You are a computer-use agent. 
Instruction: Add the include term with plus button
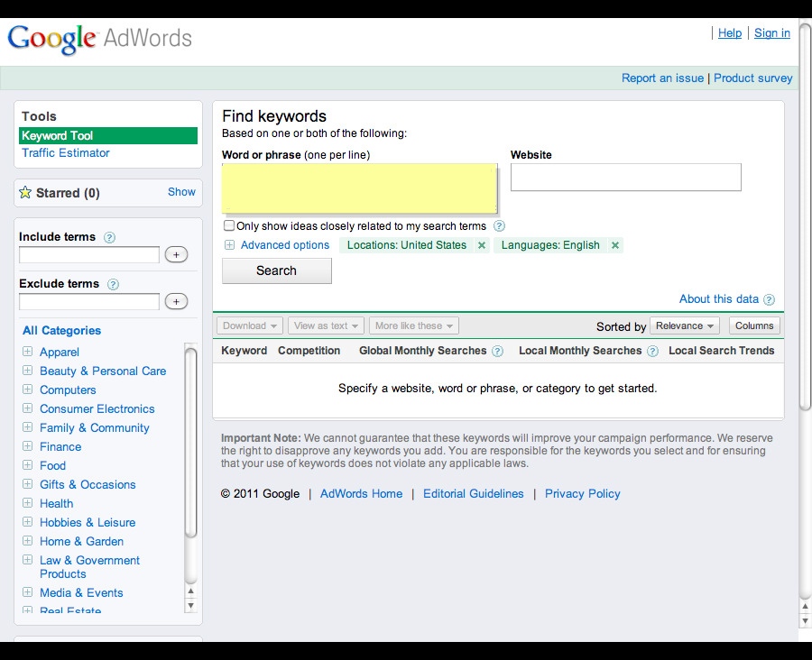pyautogui.click(x=176, y=254)
